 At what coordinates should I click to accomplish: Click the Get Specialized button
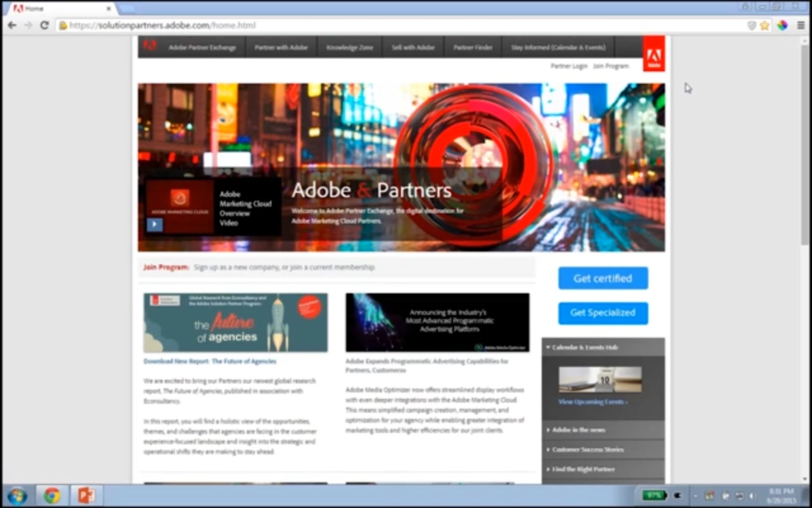click(x=603, y=313)
